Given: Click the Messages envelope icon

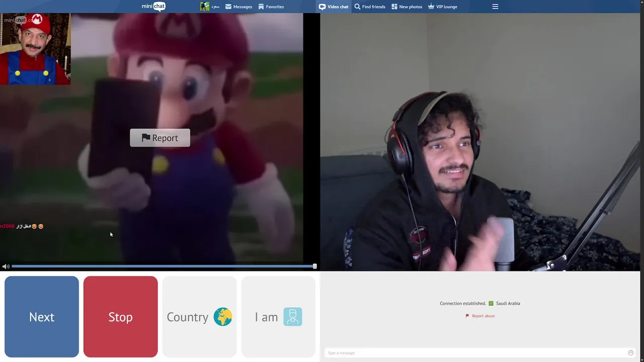Looking at the screenshot, I should 228,7.
